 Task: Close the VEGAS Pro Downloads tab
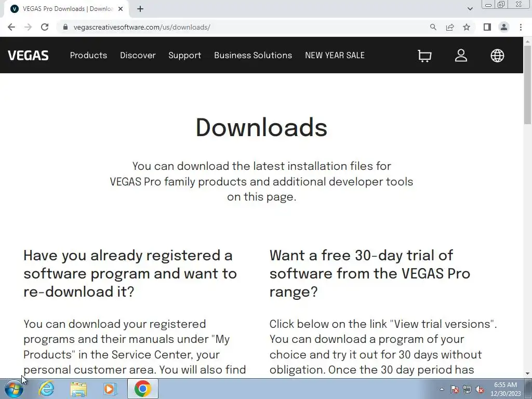pyautogui.click(x=121, y=9)
